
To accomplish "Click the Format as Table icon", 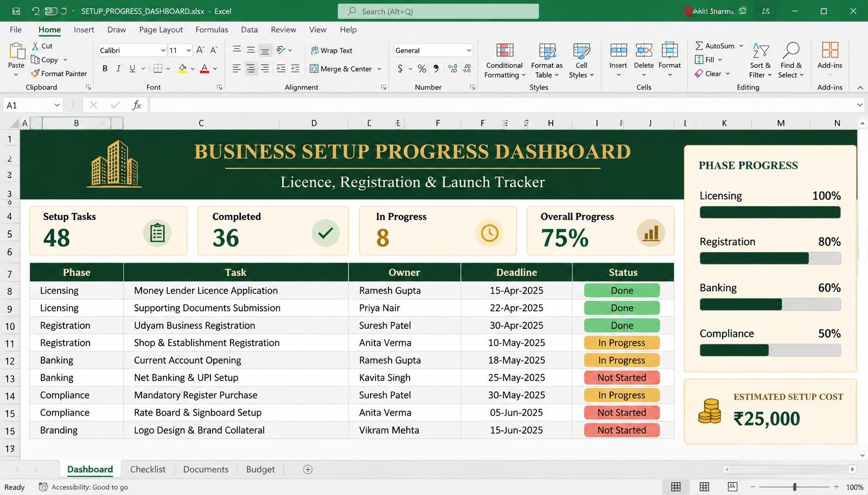I will tap(547, 51).
